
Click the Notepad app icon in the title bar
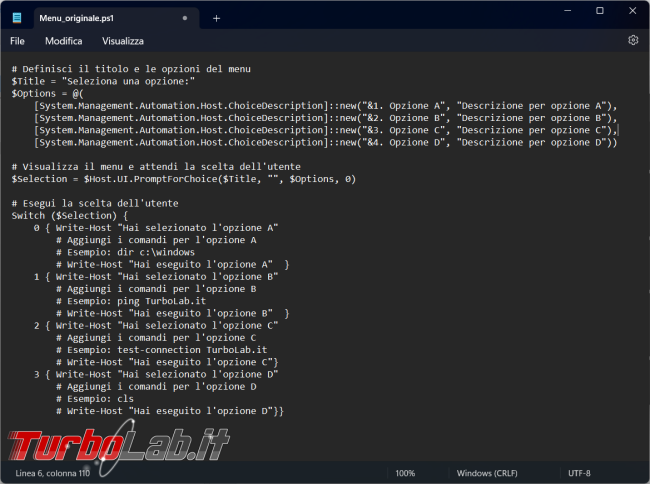click(17, 18)
